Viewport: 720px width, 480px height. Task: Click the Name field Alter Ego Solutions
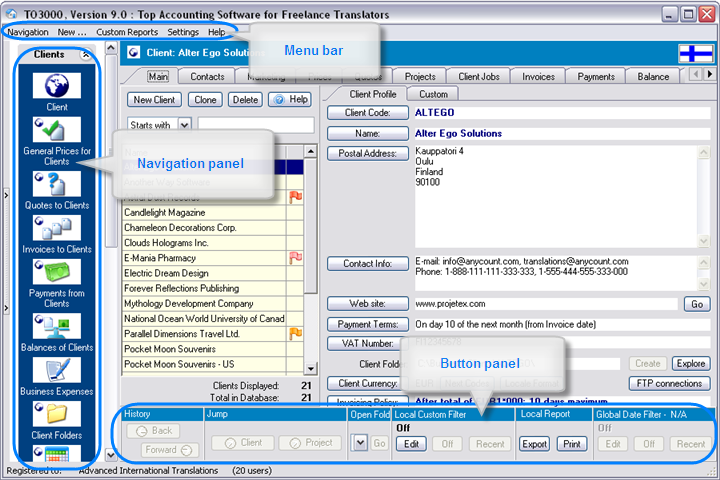tap(562, 134)
